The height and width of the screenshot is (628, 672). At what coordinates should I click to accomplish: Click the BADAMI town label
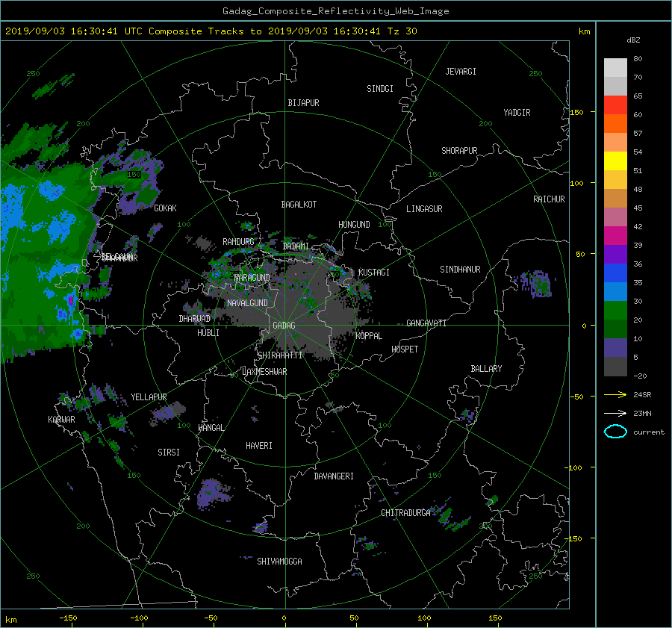[x=296, y=246]
